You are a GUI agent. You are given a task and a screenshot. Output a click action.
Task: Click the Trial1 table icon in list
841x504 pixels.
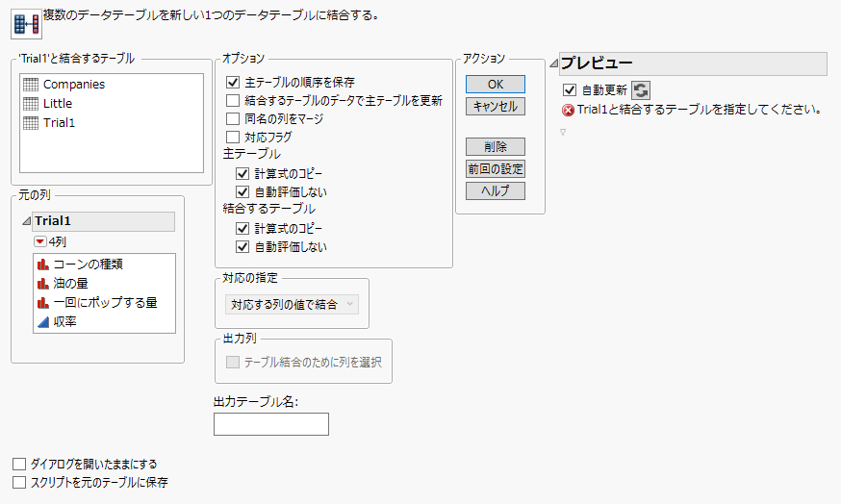pyautogui.click(x=31, y=123)
